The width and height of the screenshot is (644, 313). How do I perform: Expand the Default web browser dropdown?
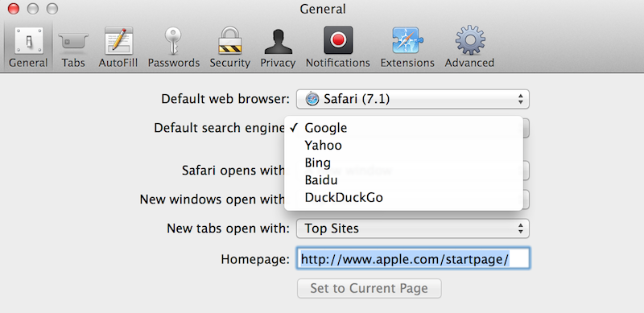pos(413,99)
